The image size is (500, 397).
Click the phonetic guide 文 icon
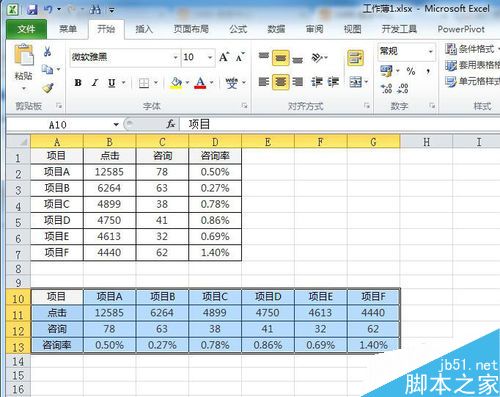[231, 83]
